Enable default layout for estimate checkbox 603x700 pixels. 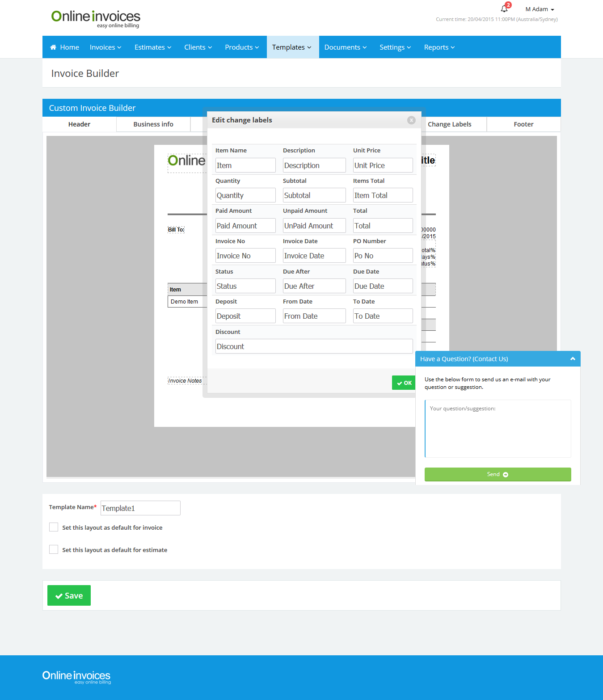[x=54, y=550]
